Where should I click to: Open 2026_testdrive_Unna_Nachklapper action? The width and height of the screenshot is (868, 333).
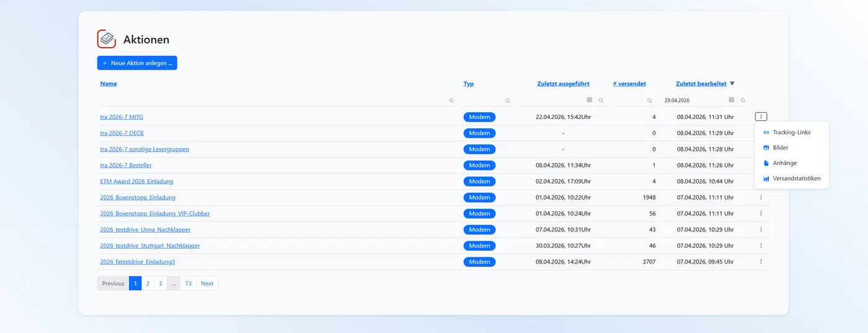[146, 229]
